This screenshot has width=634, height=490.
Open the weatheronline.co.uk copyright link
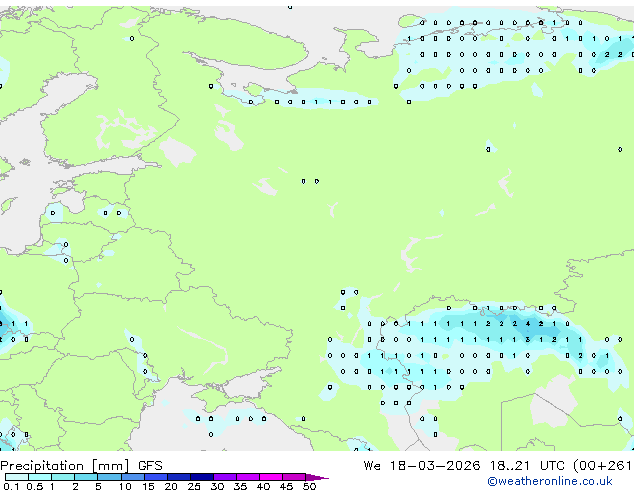pyautogui.click(x=550, y=481)
